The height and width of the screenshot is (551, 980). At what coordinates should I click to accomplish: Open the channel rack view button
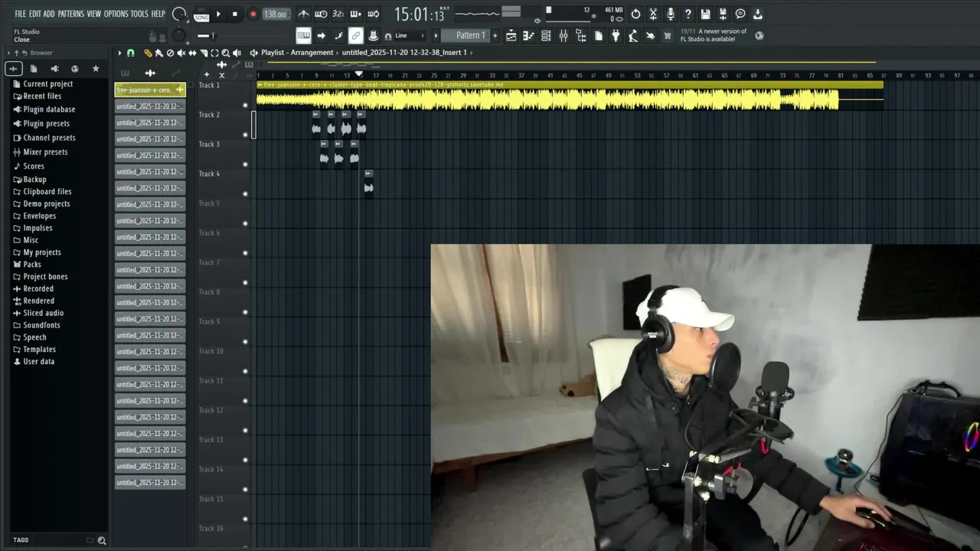(x=546, y=35)
